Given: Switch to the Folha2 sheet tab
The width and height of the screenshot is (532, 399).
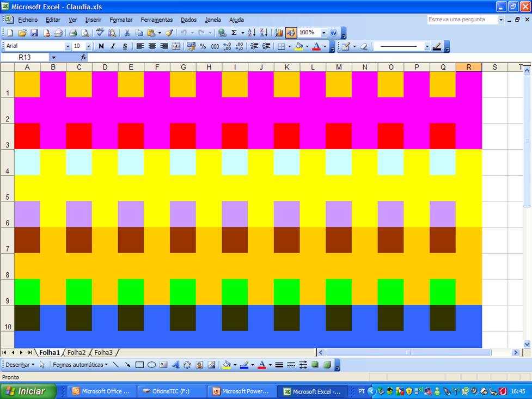Looking at the screenshot, I should 76,353.
